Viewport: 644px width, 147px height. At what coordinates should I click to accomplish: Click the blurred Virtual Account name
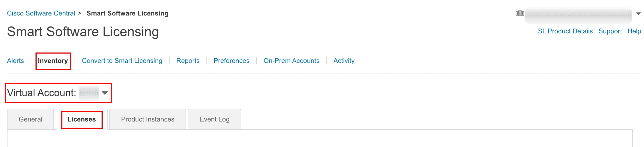pyautogui.click(x=89, y=93)
